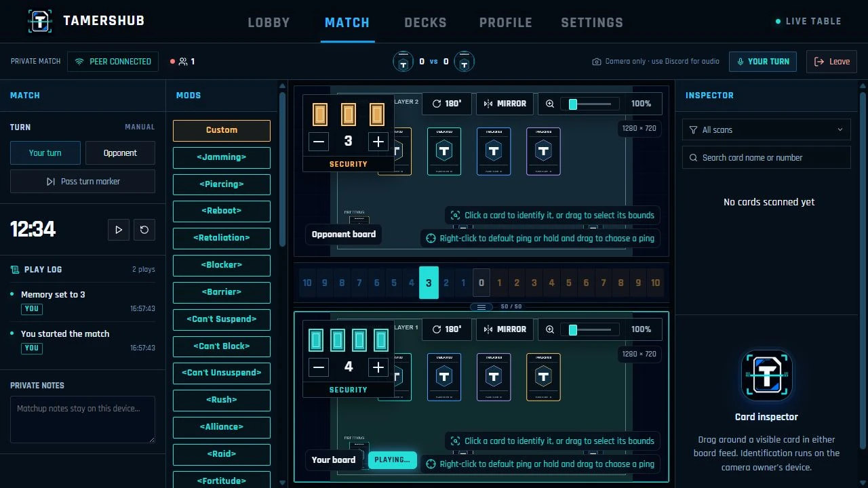Click the Your Turn microphone button
The image size is (868, 488).
tap(764, 62)
